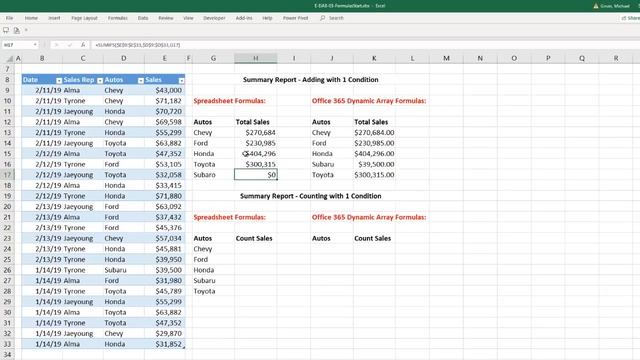Click the Ford cell in G14

point(213,143)
